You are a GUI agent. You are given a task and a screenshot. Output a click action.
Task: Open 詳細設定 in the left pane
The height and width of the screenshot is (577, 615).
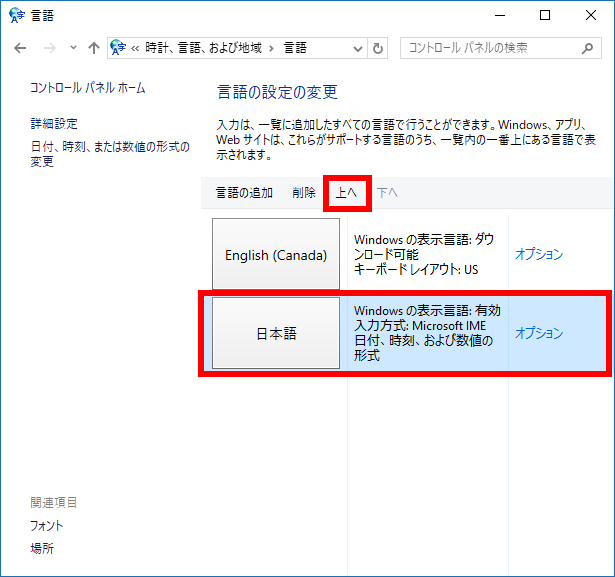click(54, 124)
